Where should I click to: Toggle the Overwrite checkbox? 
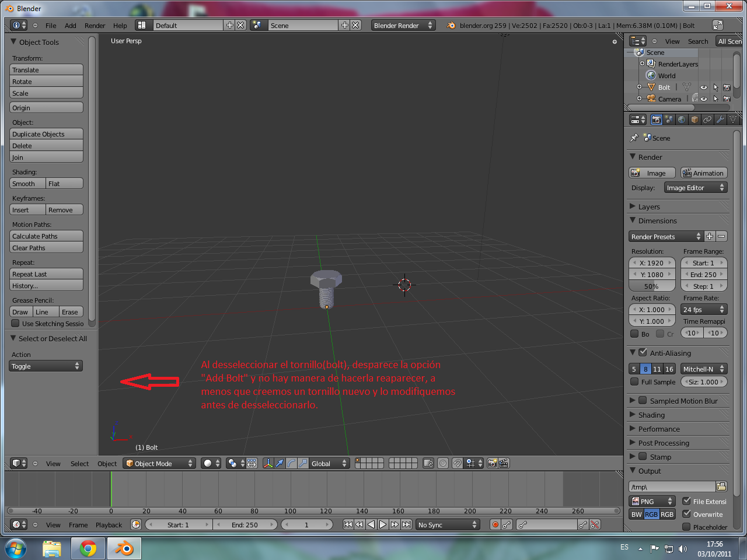686,514
